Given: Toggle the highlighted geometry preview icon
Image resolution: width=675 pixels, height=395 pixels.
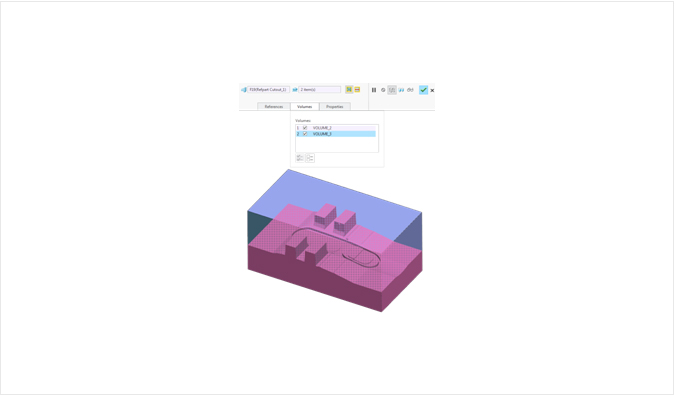Looking at the screenshot, I should (392, 90).
